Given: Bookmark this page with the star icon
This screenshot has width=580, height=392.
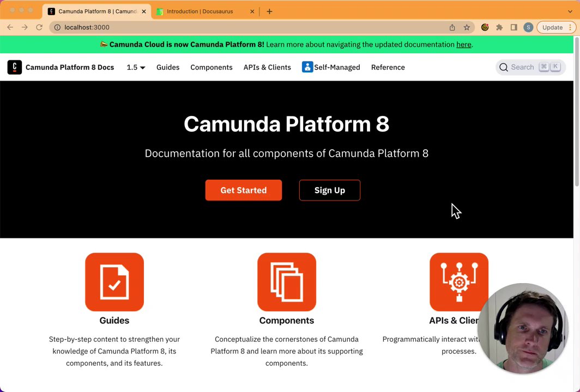Looking at the screenshot, I should 467,27.
